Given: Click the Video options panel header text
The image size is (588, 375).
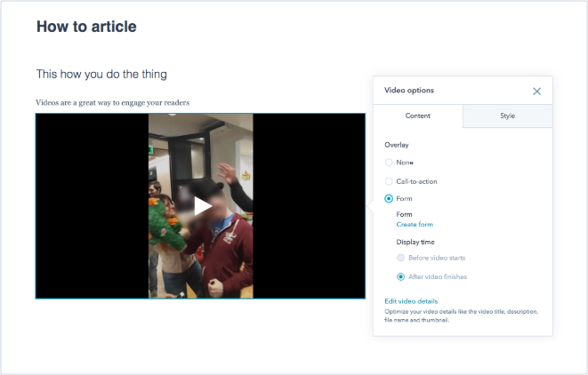Looking at the screenshot, I should (409, 91).
